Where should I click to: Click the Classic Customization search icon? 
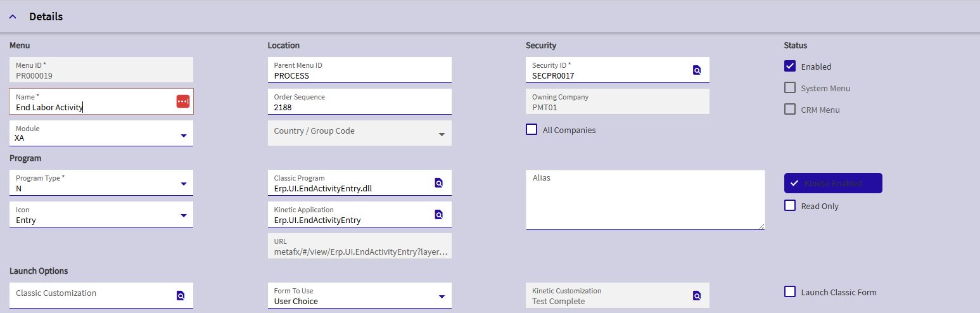(181, 295)
